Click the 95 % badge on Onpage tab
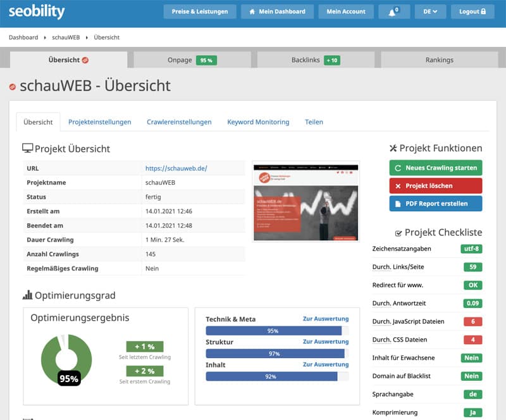Image resolution: width=506 pixels, height=420 pixels. pos(206,60)
